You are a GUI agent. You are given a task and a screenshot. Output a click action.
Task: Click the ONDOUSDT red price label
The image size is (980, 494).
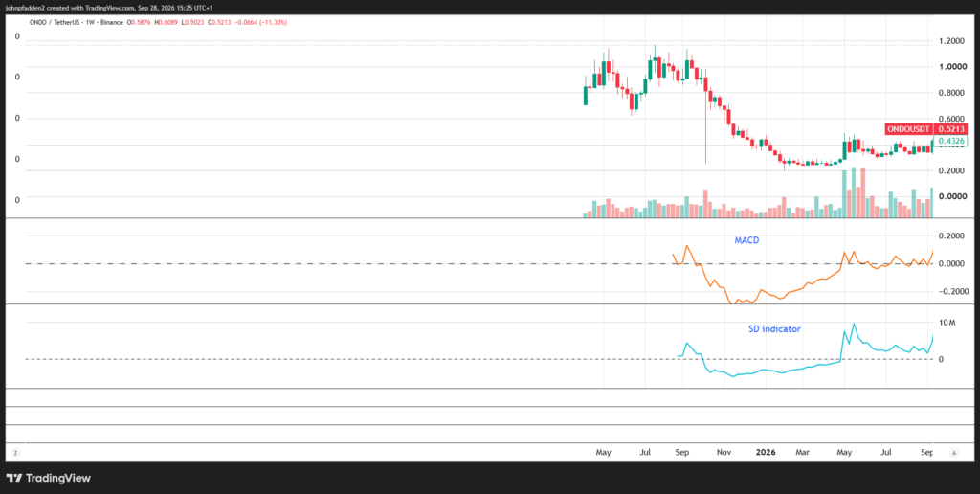[x=908, y=129]
